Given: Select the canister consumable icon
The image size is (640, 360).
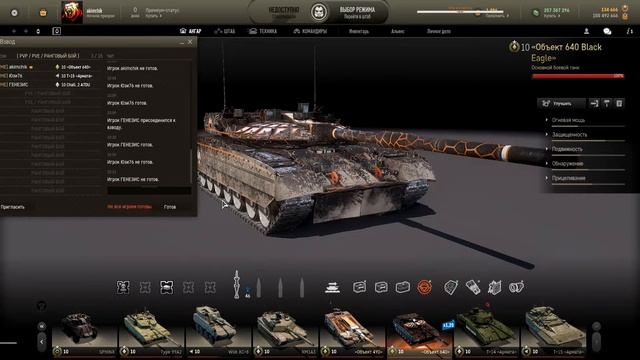Looking at the screenshot, I should pyautogui.click(x=516, y=287).
